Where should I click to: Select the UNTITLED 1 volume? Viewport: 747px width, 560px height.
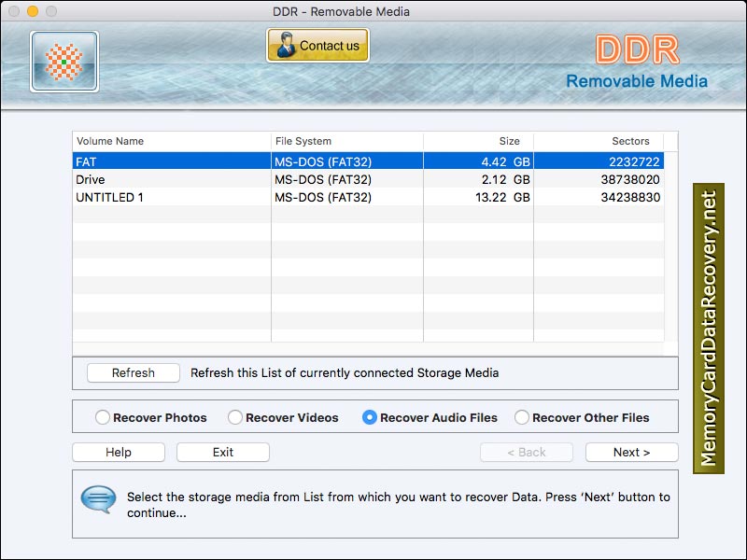(x=187, y=198)
